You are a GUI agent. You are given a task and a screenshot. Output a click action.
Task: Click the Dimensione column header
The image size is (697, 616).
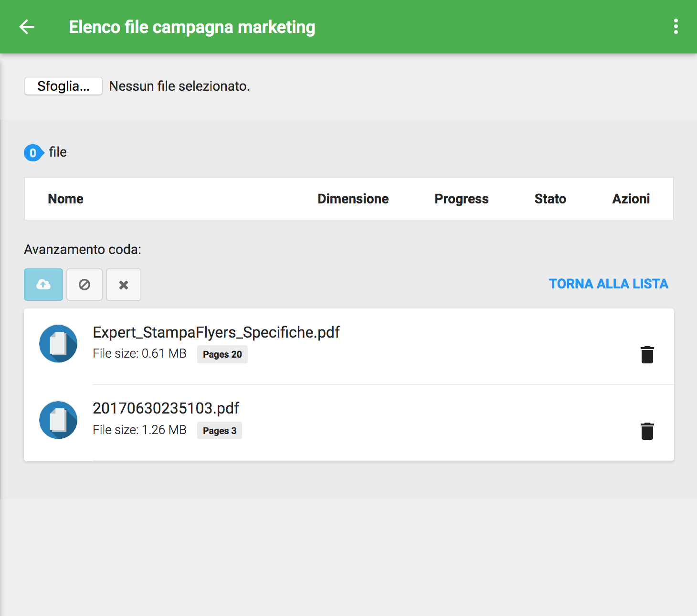point(353,199)
